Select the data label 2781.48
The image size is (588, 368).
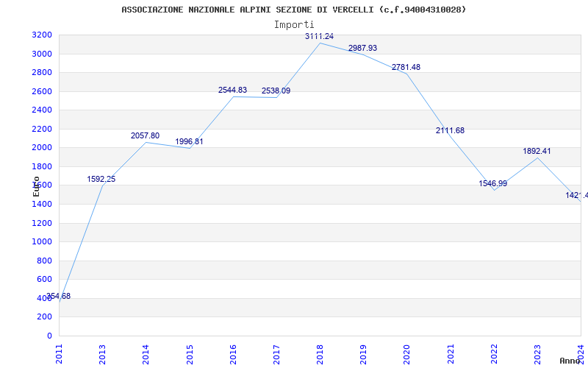click(x=406, y=67)
